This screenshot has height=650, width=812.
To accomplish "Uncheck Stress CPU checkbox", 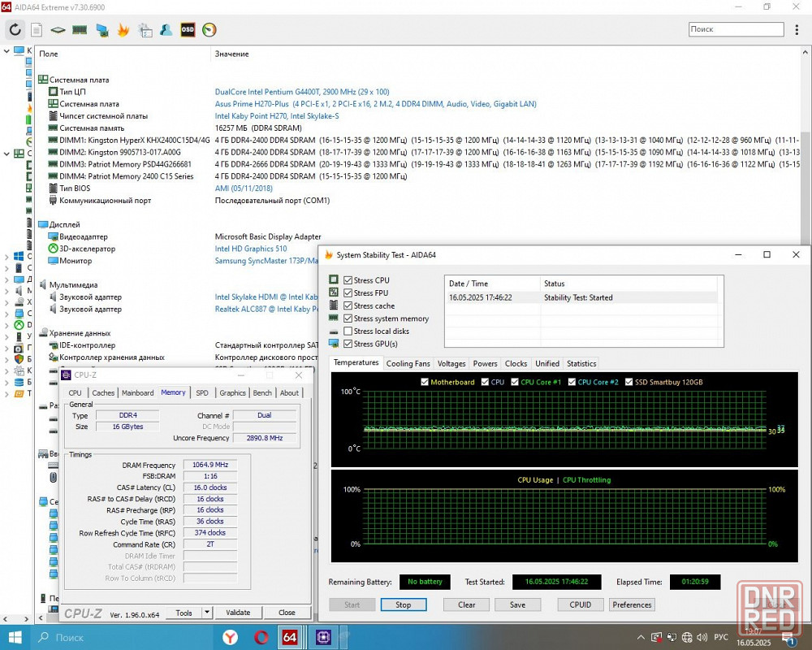I will 348,280.
